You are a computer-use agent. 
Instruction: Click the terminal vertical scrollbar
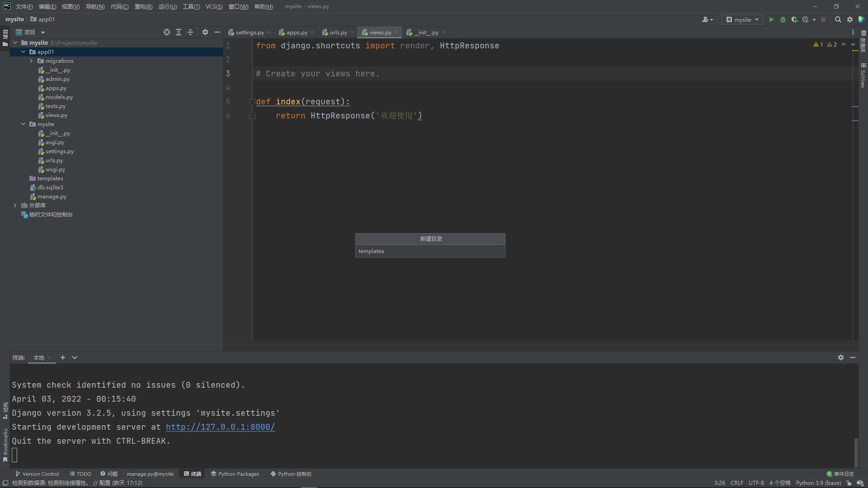tap(856, 452)
